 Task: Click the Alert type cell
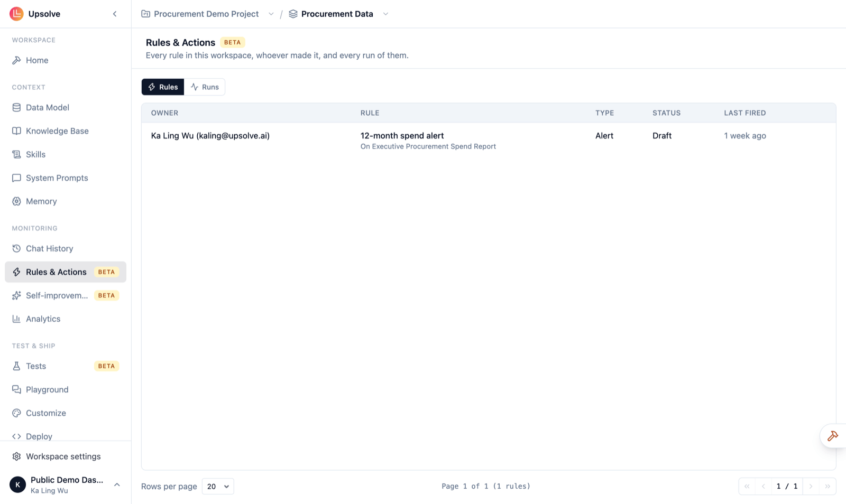(x=604, y=136)
